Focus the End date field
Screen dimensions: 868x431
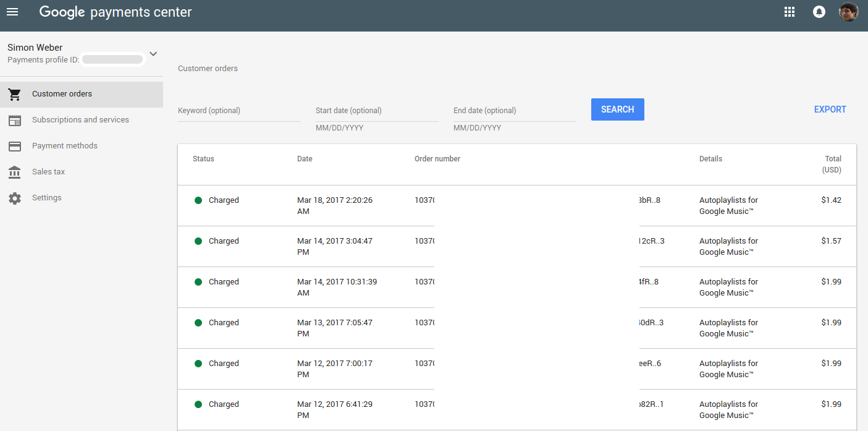(x=515, y=111)
